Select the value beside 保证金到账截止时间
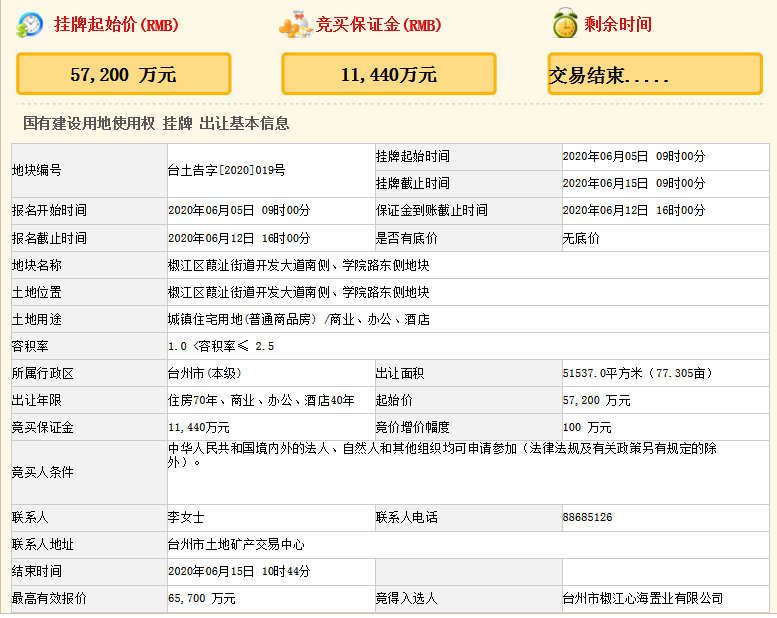777x618 pixels. [x=633, y=211]
